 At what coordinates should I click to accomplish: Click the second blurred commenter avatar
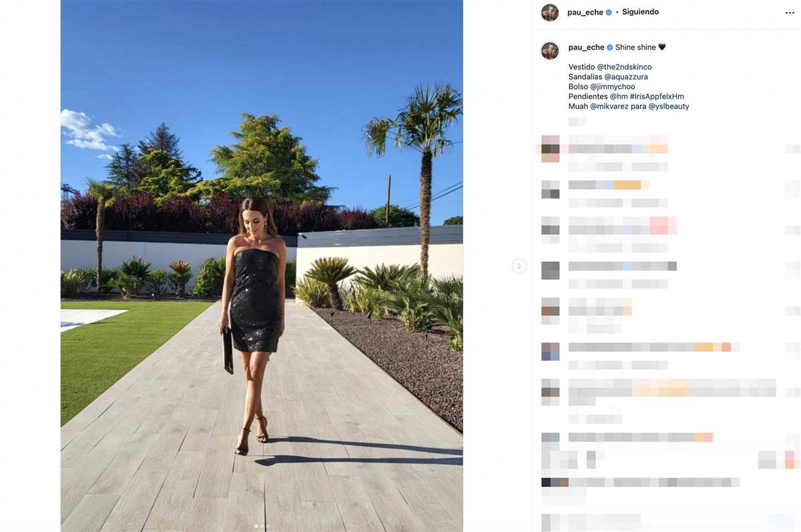pos(550,190)
